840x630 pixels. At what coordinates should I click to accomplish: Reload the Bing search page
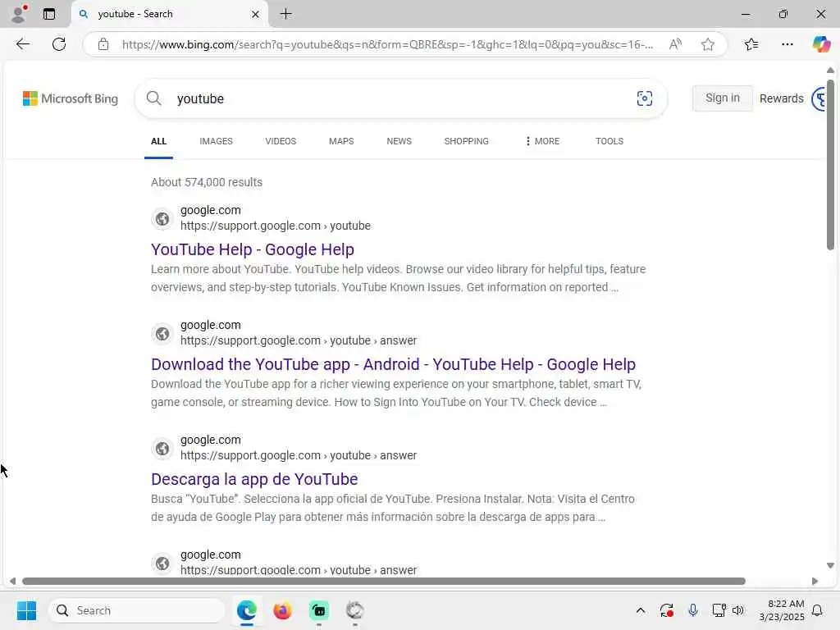[59, 44]
